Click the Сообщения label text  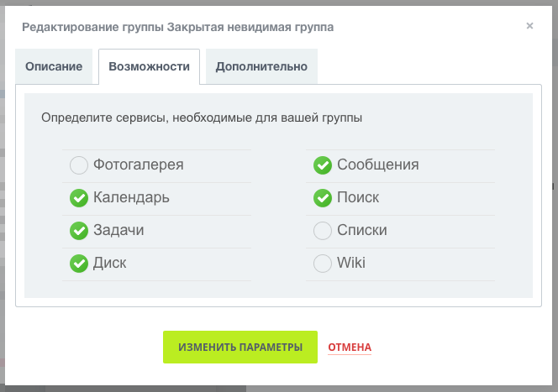[378, 165]
